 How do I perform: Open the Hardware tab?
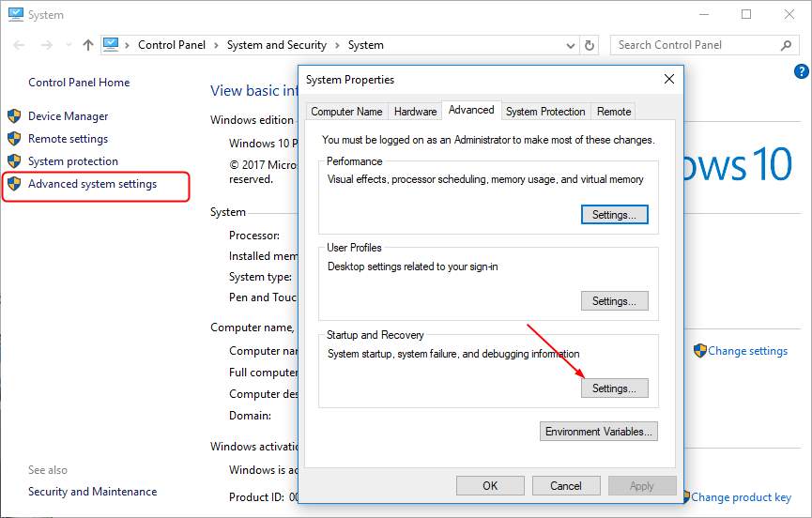pyautogui.click(x=415, y=111)
